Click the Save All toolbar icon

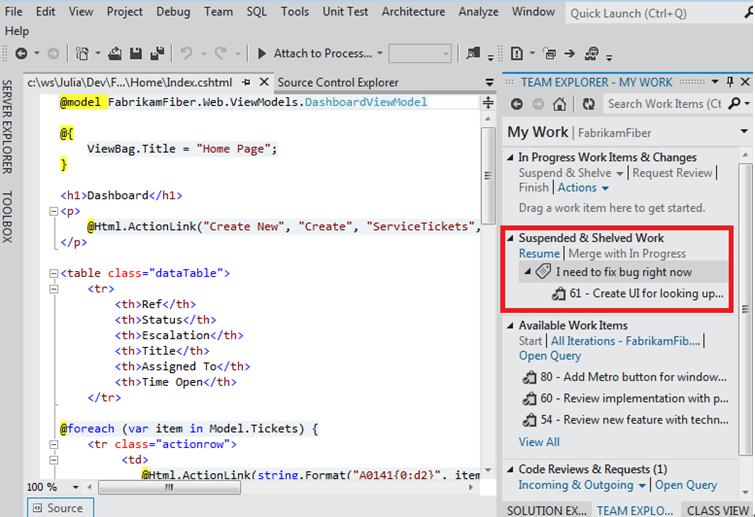157,53
